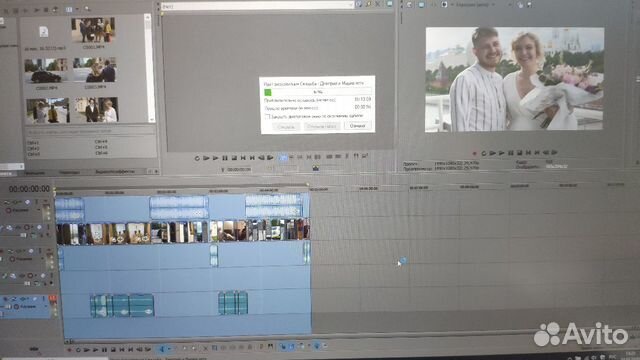This screenshot has width=640, height=360.
Task: Open the trimmer media selection dropdown
Action: [351, 5]
